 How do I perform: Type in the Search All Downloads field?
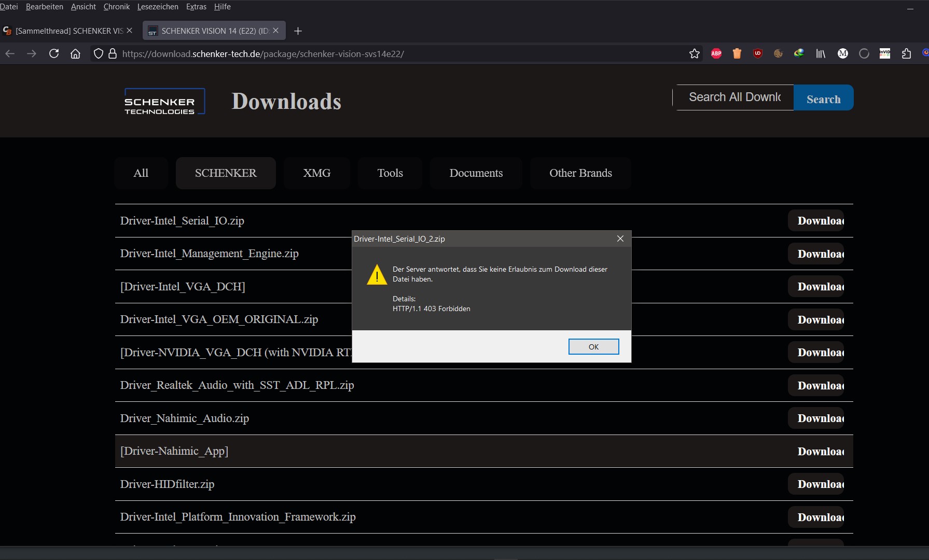click(733, 97)
